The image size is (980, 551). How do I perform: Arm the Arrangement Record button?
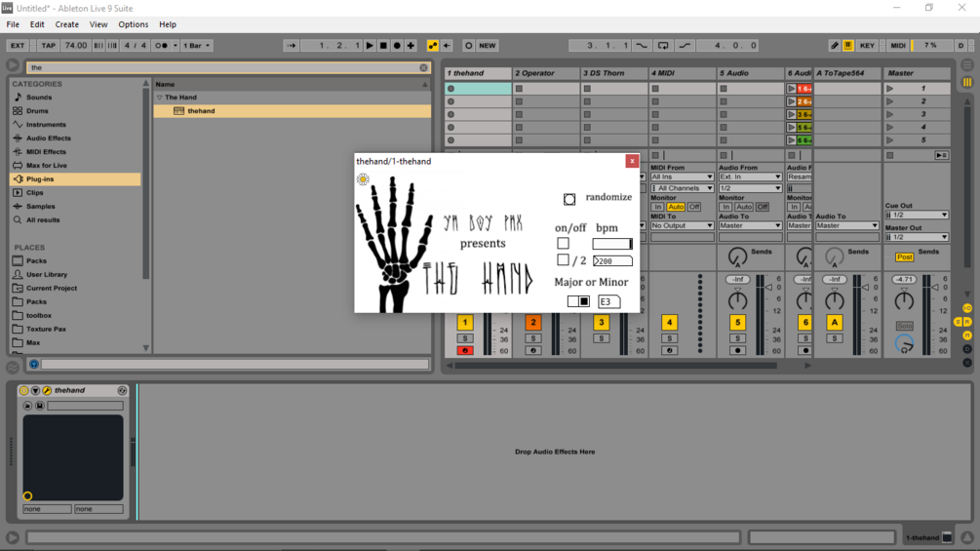point(397,46)
